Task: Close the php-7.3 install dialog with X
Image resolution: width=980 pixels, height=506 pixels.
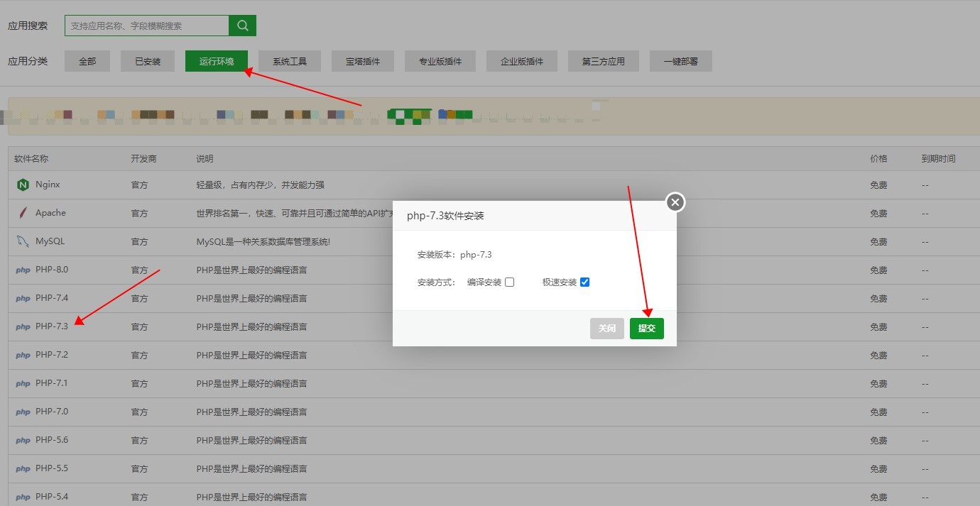Action: point(675,202)
